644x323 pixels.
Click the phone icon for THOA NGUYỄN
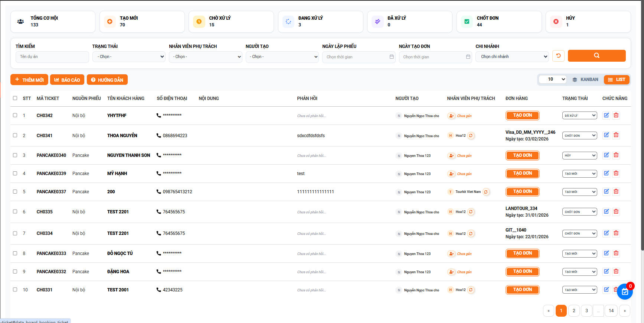pyautogui.click(x=159, y=136)
